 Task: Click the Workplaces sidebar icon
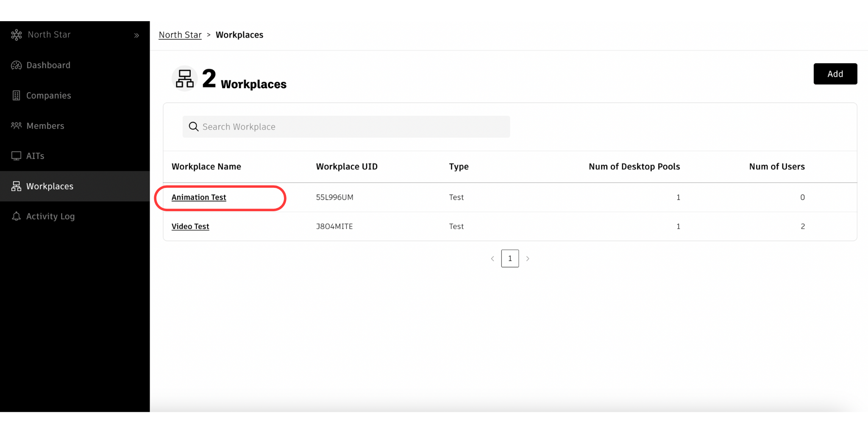pos(17,186)
